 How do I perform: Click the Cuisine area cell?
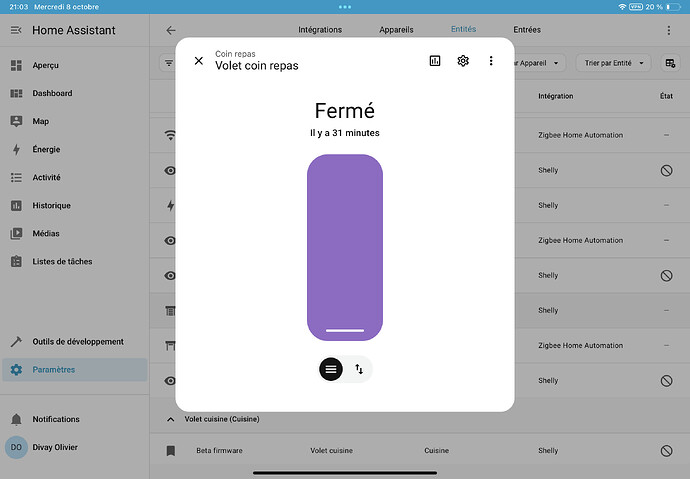click(x=437, y=450)
